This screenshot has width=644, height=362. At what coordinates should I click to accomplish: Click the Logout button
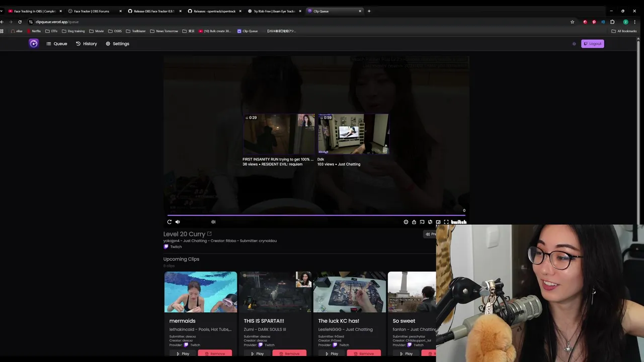tap(593, 44)
